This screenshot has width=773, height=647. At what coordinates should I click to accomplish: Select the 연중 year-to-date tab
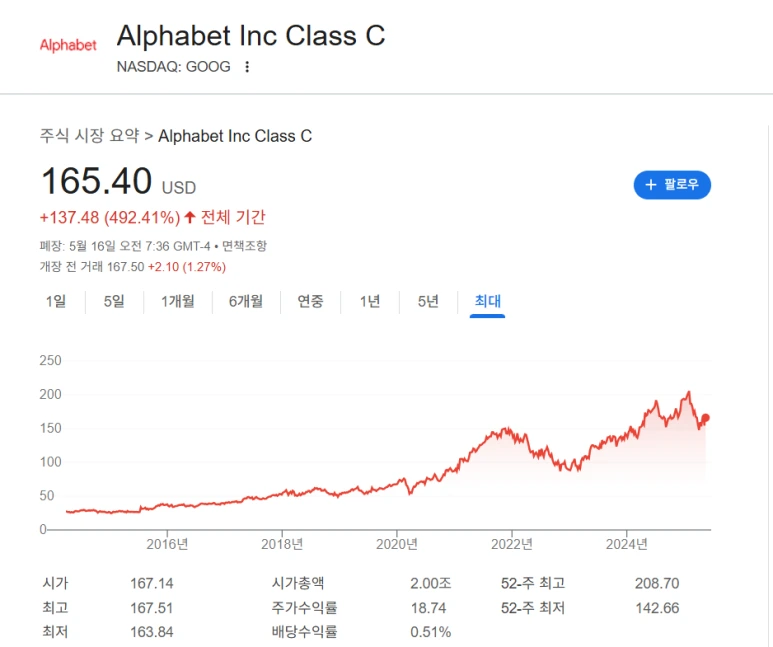(310, 301)
